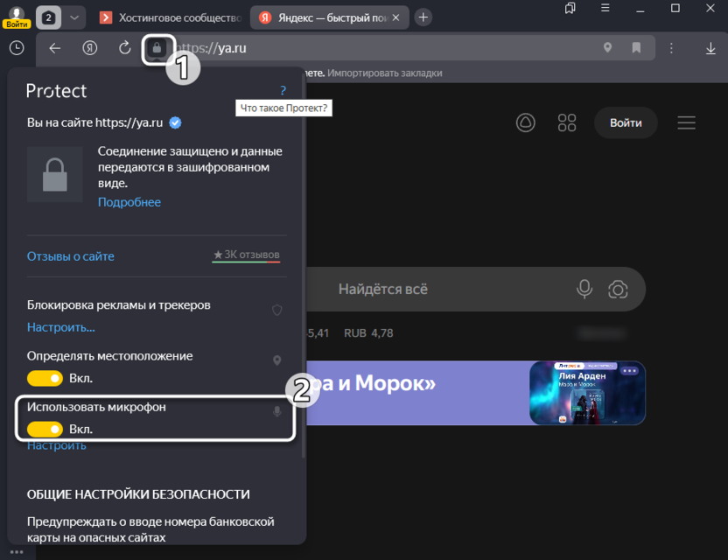
Task: Open image search camera icon
Action: point(618,290)
